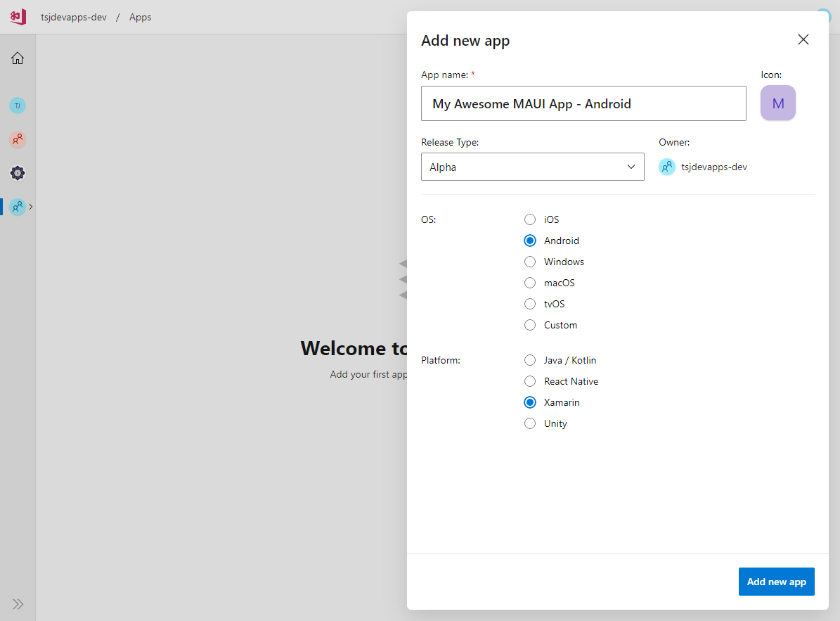Open the TJ user avatar in sidebar

[x=18, y=105]
